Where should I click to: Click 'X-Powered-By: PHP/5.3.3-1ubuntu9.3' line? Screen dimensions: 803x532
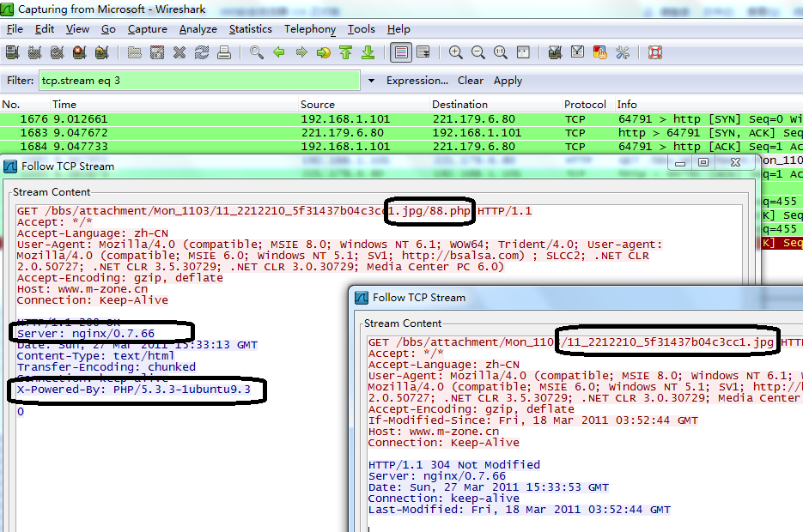click(x=134, y=390)
